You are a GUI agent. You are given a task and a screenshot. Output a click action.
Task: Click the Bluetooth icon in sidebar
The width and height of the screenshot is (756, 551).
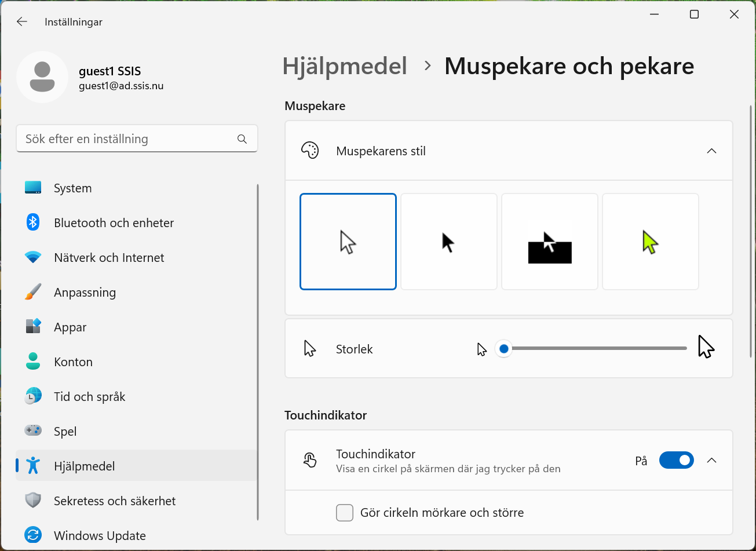click(33, 222)
